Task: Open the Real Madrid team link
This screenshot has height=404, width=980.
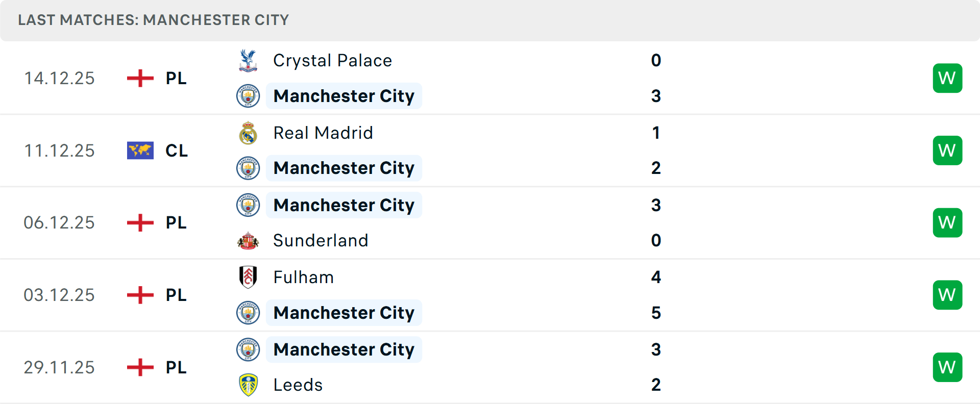Action: (323, 133)
